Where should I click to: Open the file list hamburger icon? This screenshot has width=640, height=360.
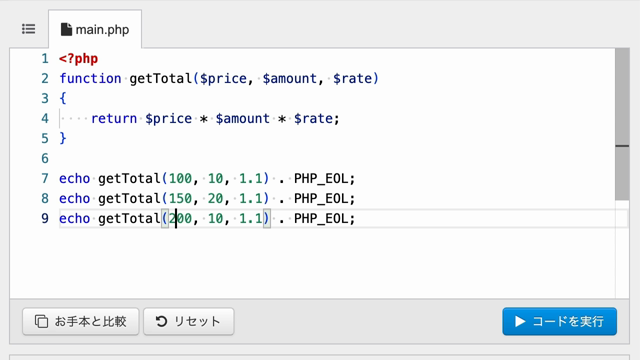[29, 29]
